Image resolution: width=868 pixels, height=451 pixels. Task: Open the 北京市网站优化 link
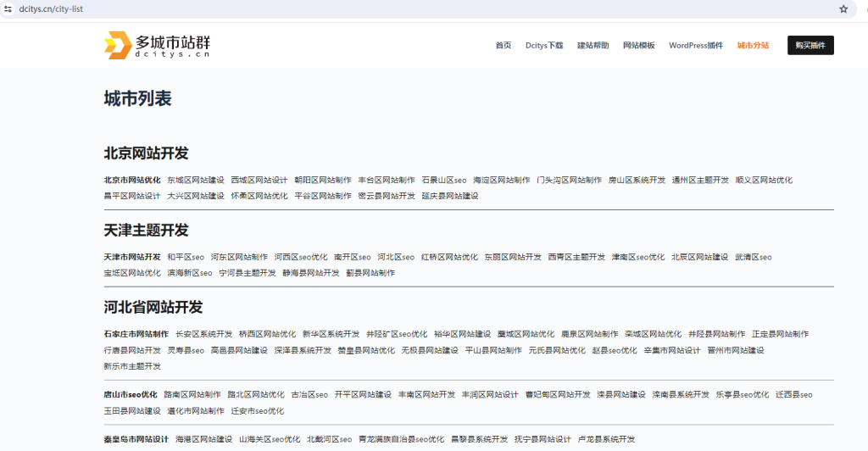click(x=132, y=180)
